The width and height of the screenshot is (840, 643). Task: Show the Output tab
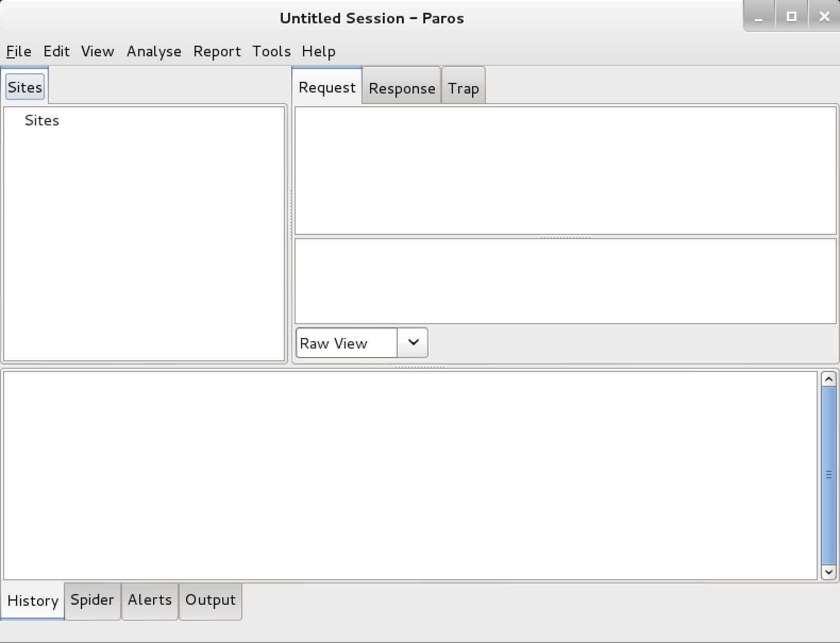[x=211, y=600]
